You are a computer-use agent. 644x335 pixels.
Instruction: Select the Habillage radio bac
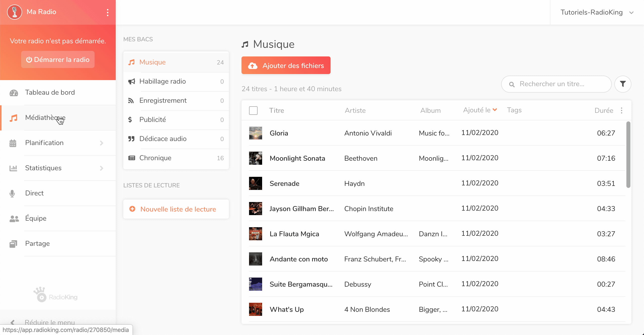click(x=176, y=81)
